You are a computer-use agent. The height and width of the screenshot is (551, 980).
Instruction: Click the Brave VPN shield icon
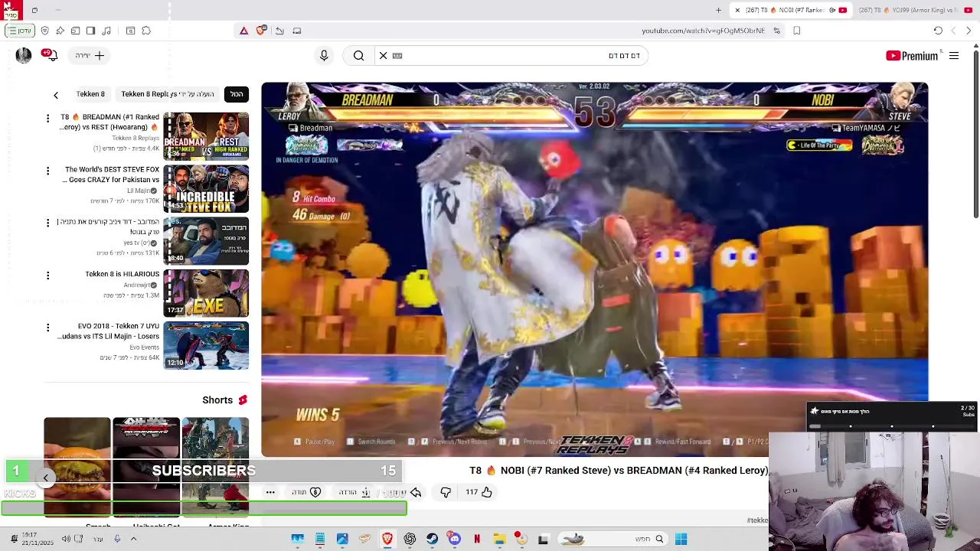pyautogui.click(x=45, y=31)
